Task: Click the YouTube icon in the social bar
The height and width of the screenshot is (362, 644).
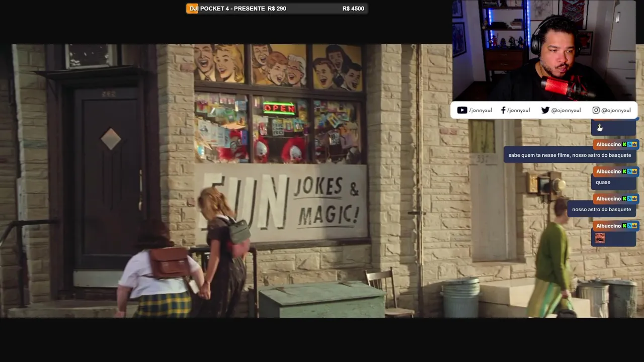Action: [x=462, y=110]
